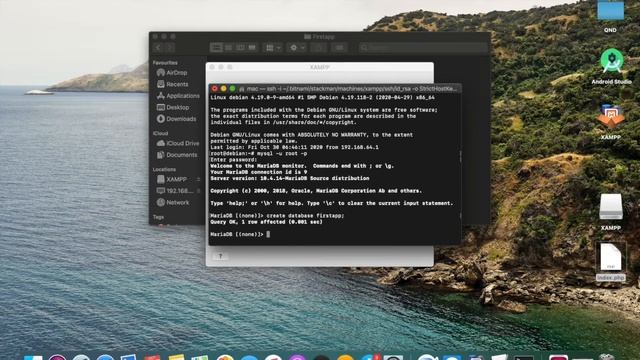The width and height of the screenshot is (640, 360).
Task: Open Desktop in Finder sidebar
Action: (173, 107)
